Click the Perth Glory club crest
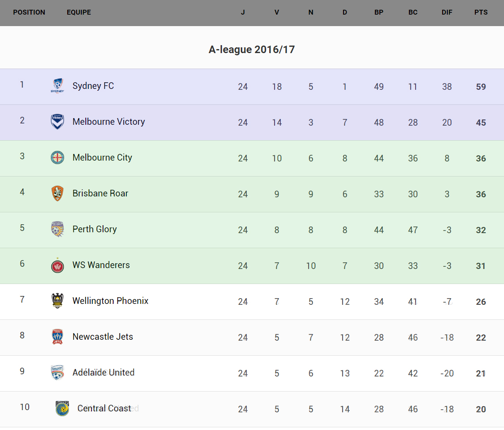The image size is (504, 430). click(x=57, y=229)
